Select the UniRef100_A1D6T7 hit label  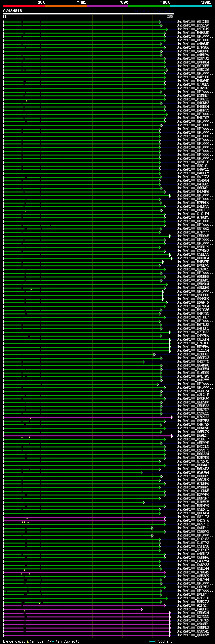[193, 439]
